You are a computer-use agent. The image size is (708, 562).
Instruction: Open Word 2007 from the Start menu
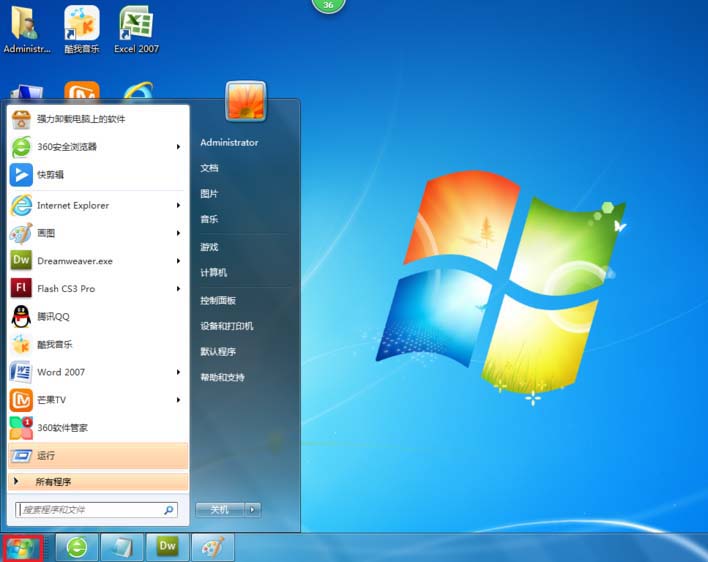tap(98, 372)
